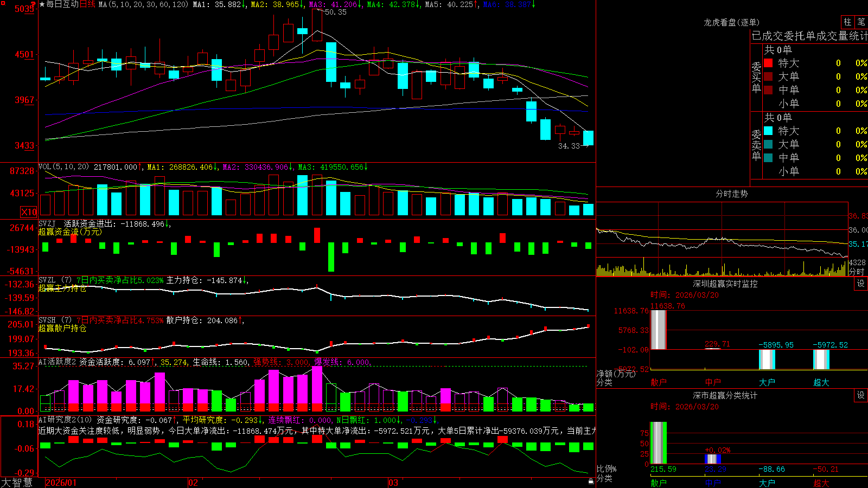The height and width of the screenshot is (488, 868).
Task: Click the 2026/01 timeline date marker
Action: coord(61,483)
